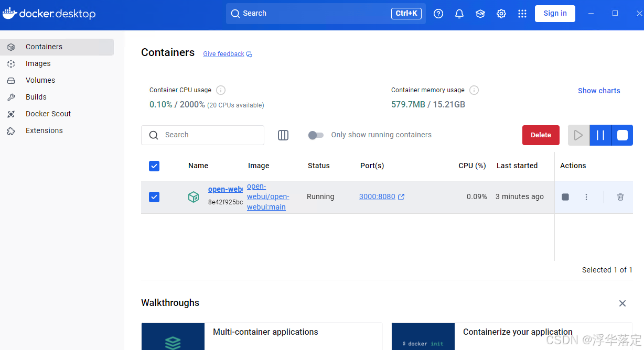This screenshot has height=350, width=644.
Task: Open the three-dot menu for open-webui row
Action: 586,197
